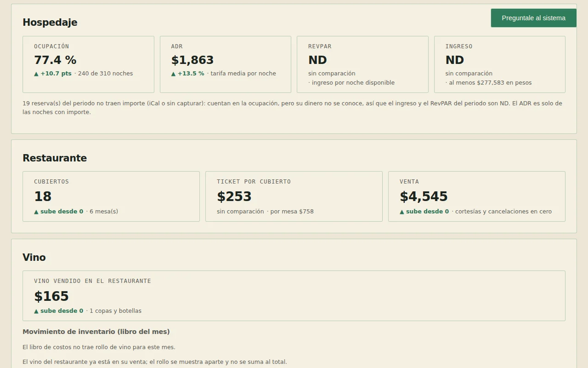This screenshot has width=588, height=368.
Task: Click the note about 19 reservas sin importe
Action: click(x=292, y=108)
